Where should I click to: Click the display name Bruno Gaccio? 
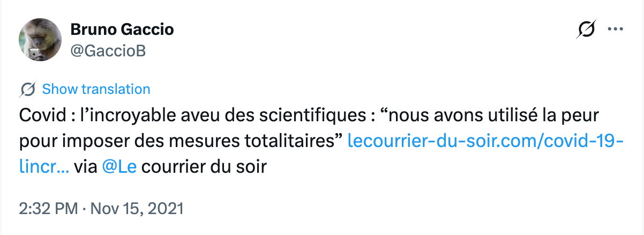[x=122, y=29]
